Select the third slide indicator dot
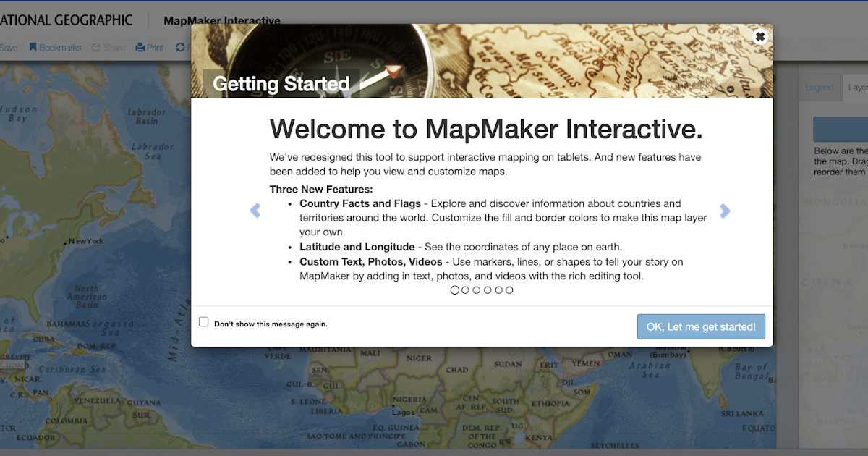868x456 pixels. click(477, 290)
